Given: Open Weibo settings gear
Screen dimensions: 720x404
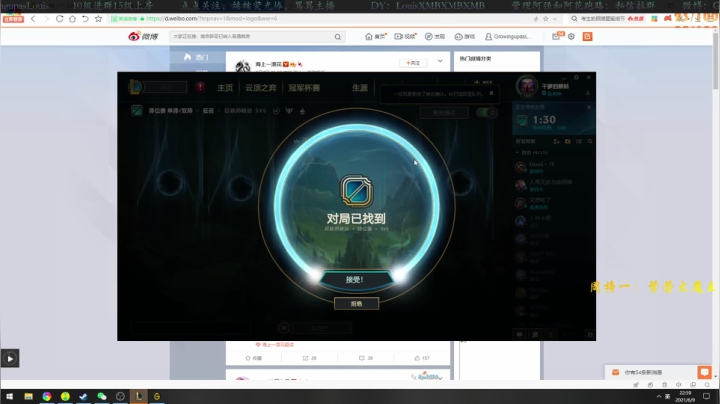Looking at the screenshot, I should click(571, 36).
